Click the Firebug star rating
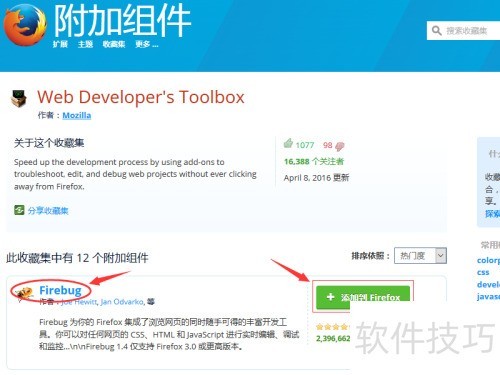Image resolution: width=500 pixels, height=375 pixels. (x=332, y=327)
